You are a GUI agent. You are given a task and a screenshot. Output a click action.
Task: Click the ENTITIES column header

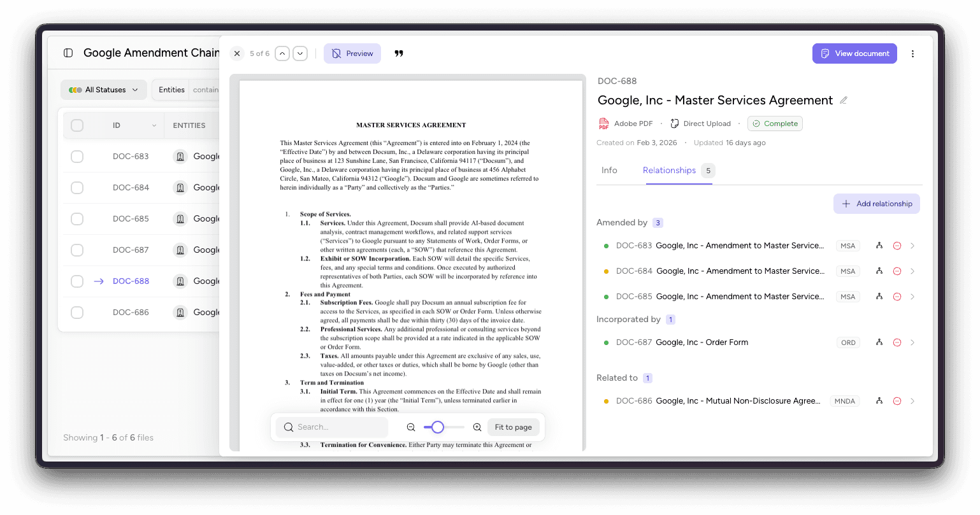189,125
